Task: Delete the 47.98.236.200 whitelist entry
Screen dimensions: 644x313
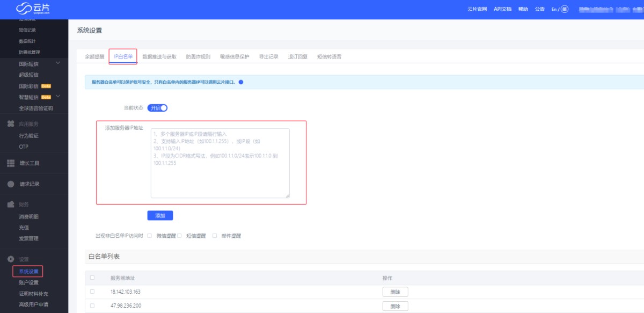Action: click(x=395, y=306)
